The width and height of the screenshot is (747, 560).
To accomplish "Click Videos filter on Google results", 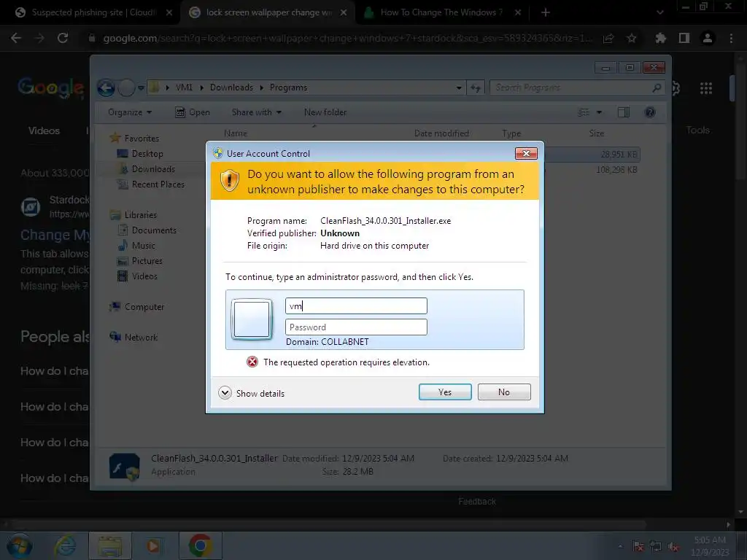I will coord(44,131).
